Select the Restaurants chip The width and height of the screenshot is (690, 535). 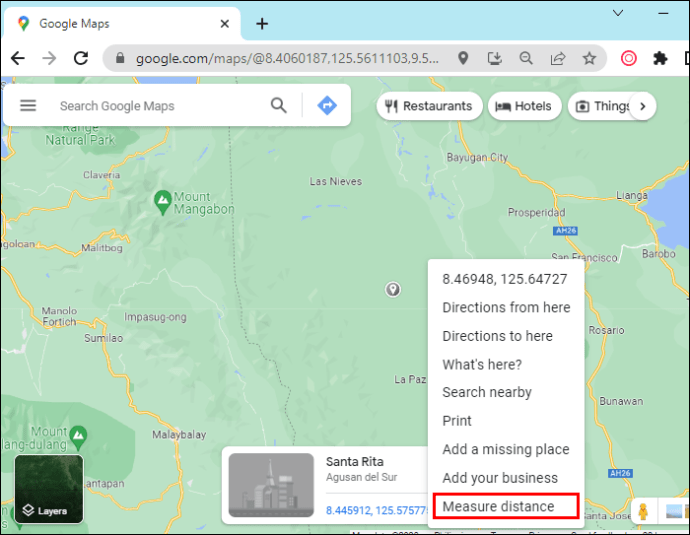tap(429, 106)
